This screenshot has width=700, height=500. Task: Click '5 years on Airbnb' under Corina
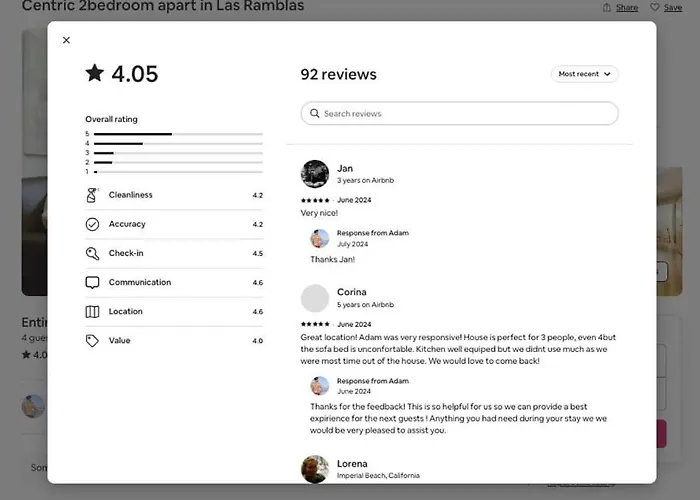click(365, 304)
